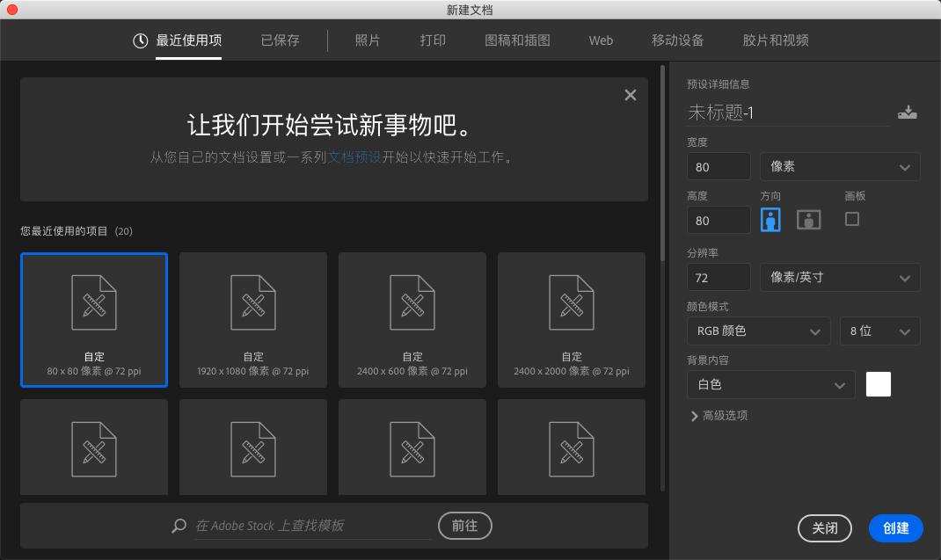Image resolution: width=941 pixels, height=560 pixels.
Task: Toggle orientation to landscape under 方向
Action: coord(808,219)
